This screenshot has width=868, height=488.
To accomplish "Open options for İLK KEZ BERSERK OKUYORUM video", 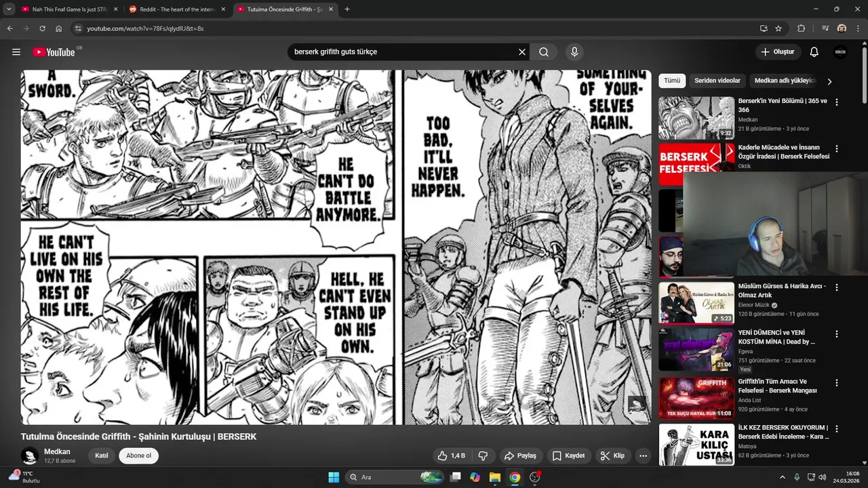I will (837, 429).
